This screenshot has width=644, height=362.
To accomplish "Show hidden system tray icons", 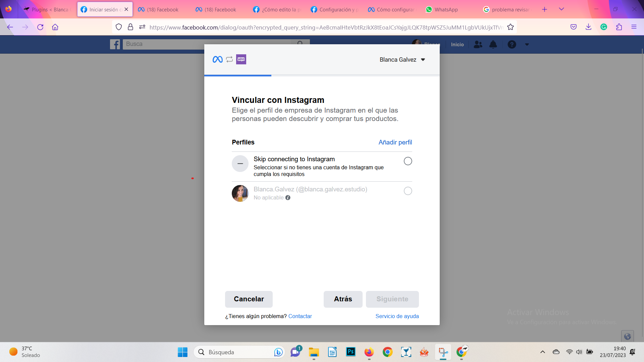I will pyautogui.click(x=542, y=352).
